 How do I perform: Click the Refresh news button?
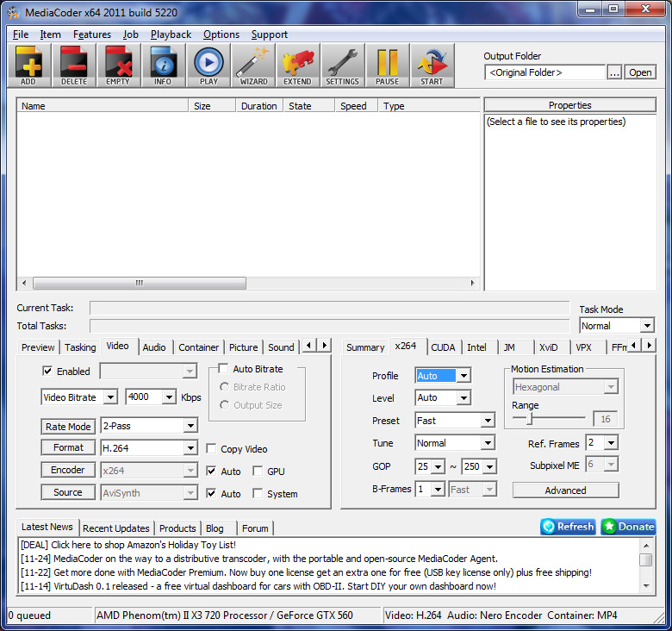coord(569,527)
